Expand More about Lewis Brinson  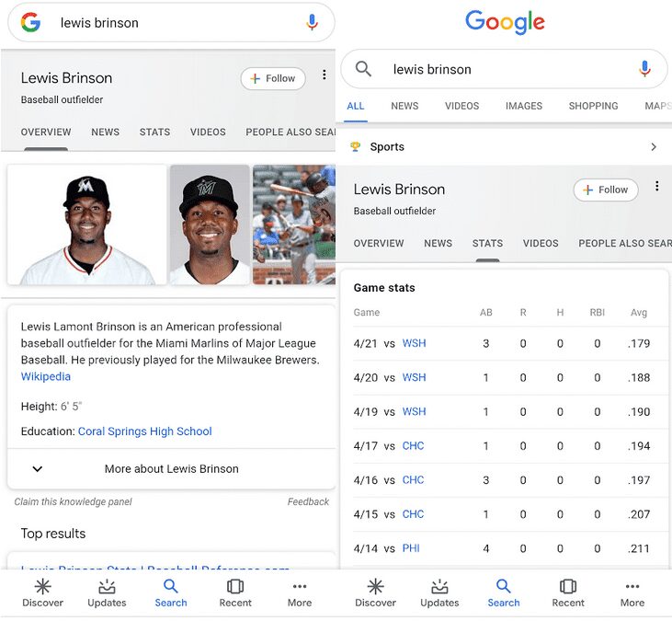pos(171,469)
